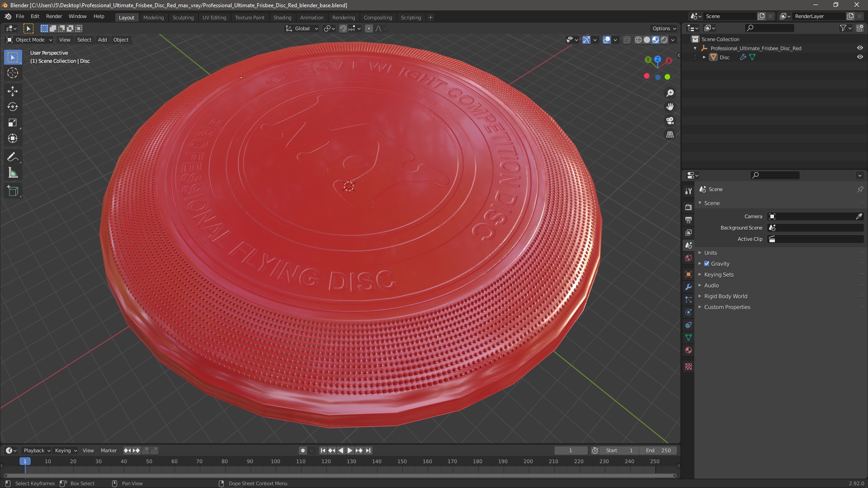Hide Professional_Ultimate_Frisbee_Disc_Red collection in viewport
The width and height of the screenshot is (868, 488).
(860, 48)
